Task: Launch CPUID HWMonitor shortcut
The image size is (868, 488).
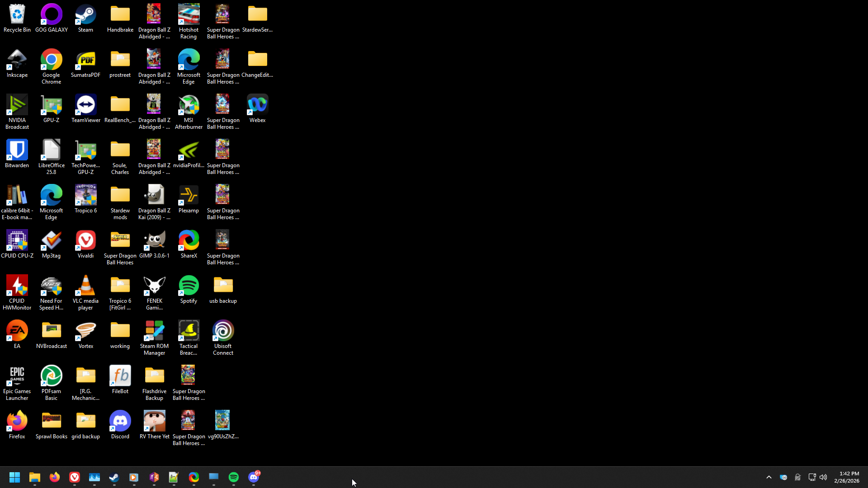Action: (17, 293)
